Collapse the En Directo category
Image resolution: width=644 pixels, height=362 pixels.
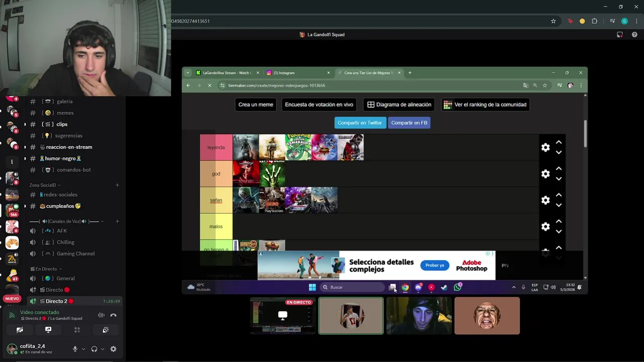46,269
